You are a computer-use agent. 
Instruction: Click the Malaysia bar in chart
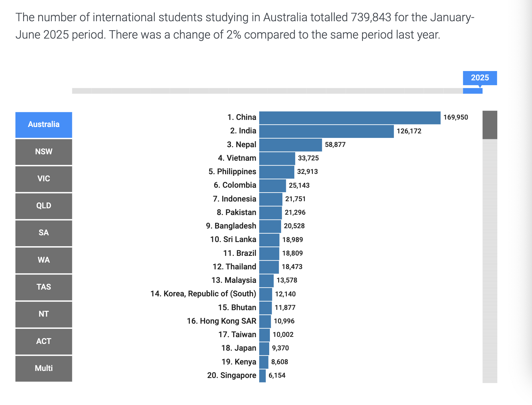(x=266, y=281)
